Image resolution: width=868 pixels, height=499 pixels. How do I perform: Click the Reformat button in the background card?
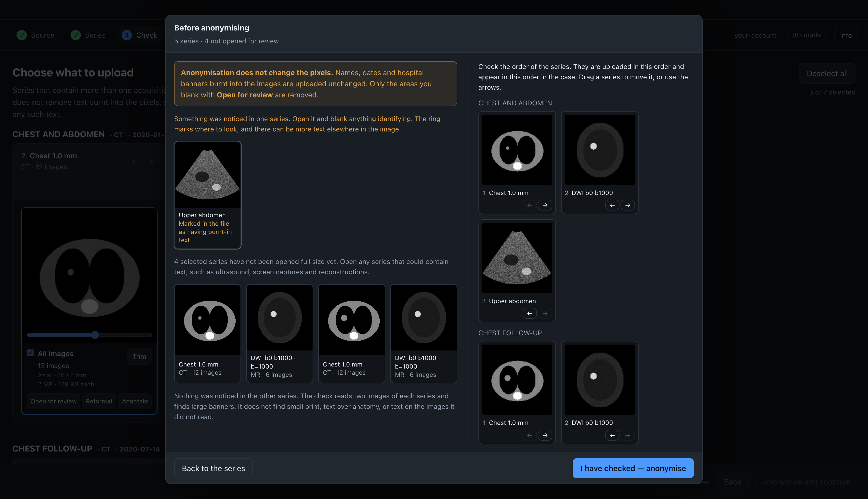coord(99,401)
